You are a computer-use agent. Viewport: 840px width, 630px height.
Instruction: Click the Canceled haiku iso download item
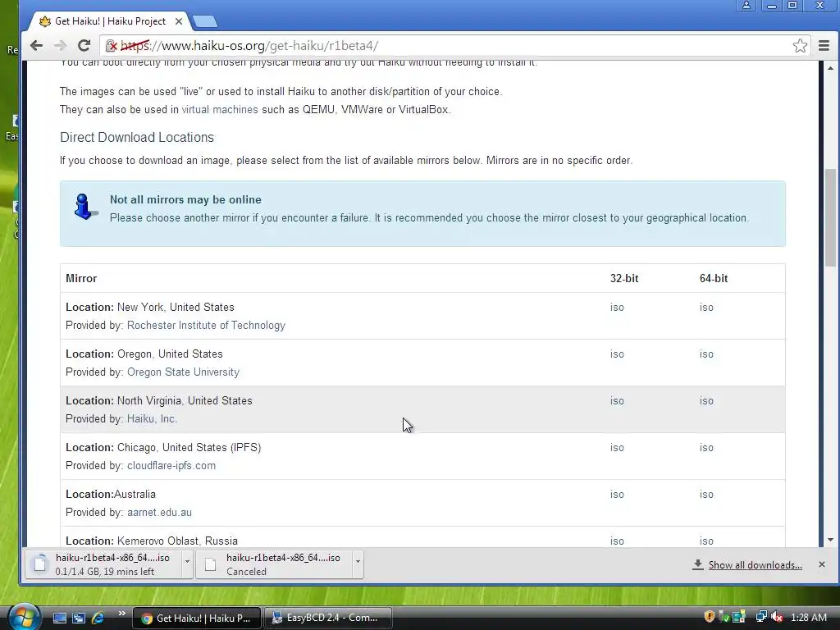click(274, 564)
